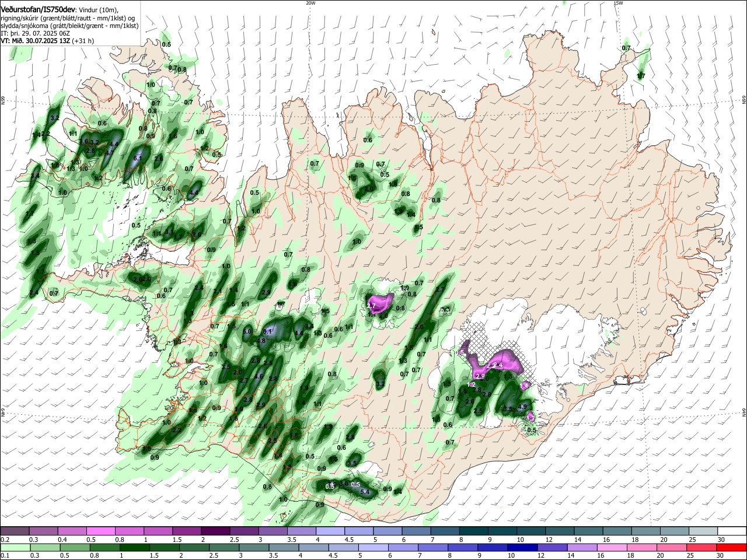Click the 'Vindur (10m)' wind description text
This screenshot has width=747, height=560.
97,9
